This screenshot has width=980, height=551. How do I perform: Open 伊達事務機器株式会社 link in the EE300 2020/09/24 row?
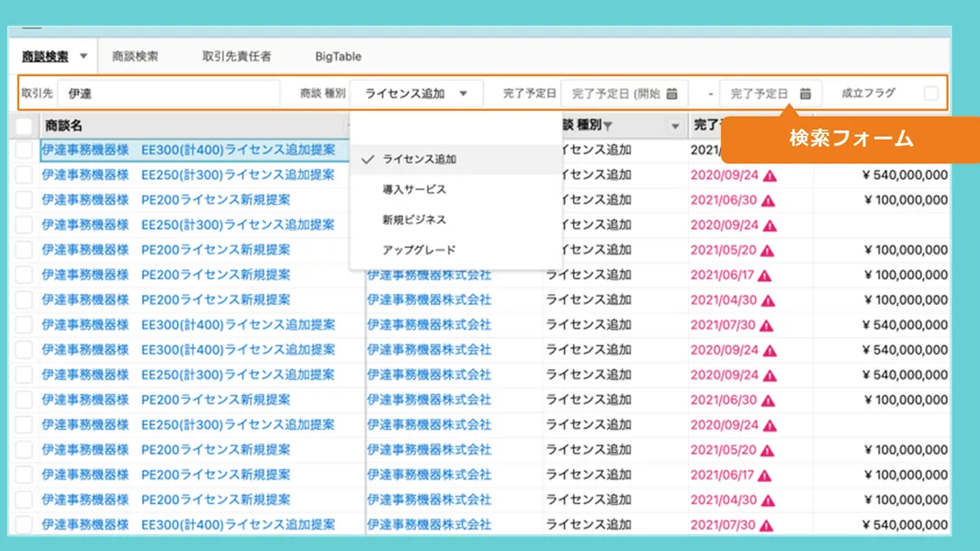click(429, 350)
